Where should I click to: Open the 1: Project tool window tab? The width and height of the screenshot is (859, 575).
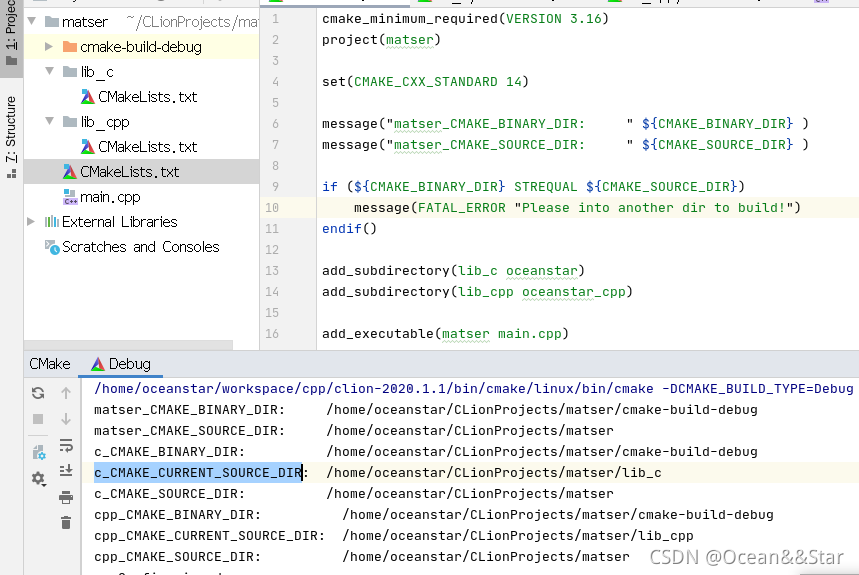point(11,32)
